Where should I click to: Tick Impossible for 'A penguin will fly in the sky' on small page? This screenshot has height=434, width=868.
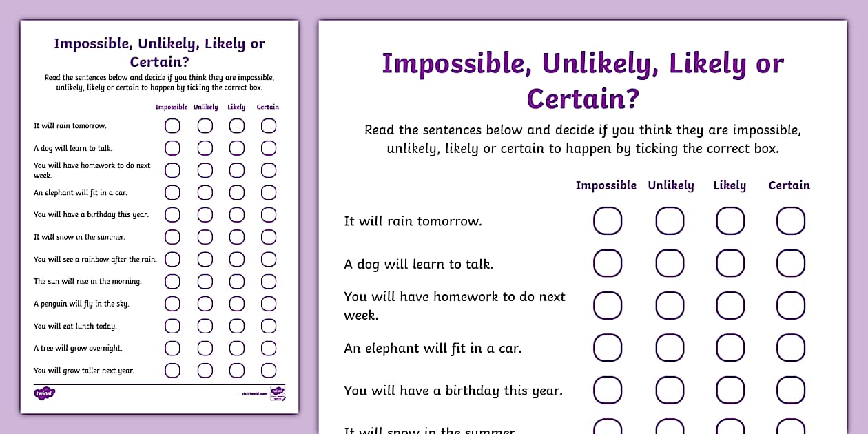tap(172, 304)
